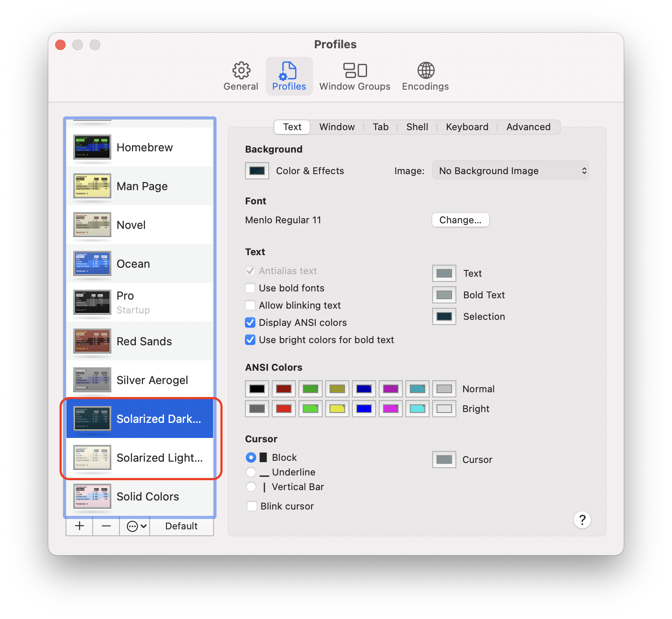Viewport: 672px width, 619px height.
Task: Click the Normal blue ANSI color swatch
Action: [x=364, y=389]
